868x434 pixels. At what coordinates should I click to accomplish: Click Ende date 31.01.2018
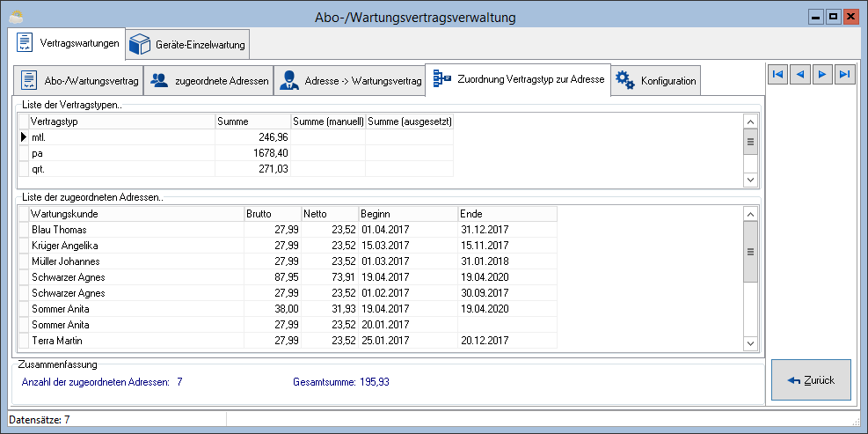[485, 261]
